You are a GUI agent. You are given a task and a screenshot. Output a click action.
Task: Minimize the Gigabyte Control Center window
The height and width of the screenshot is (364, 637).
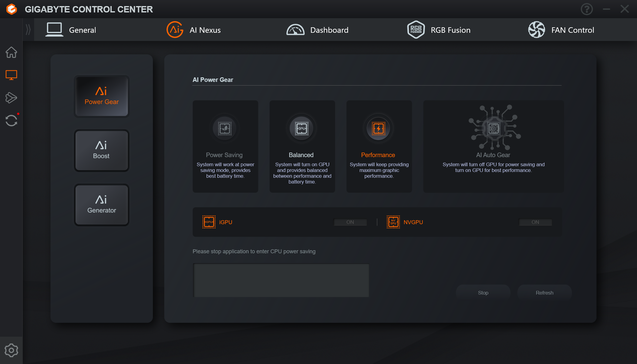point(606,9)
